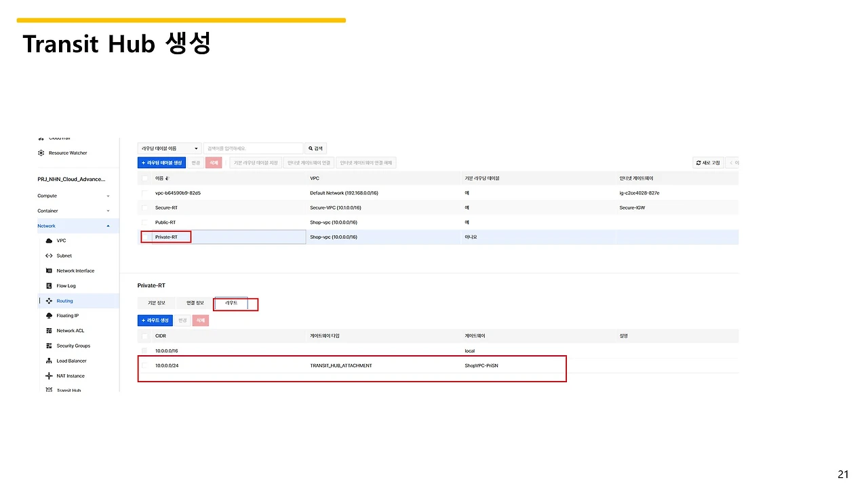Select checkbox for 10.0.0.0/16 route
This screenshot has width=868, height=488.
pyautogui.click(x=144, y=350)
